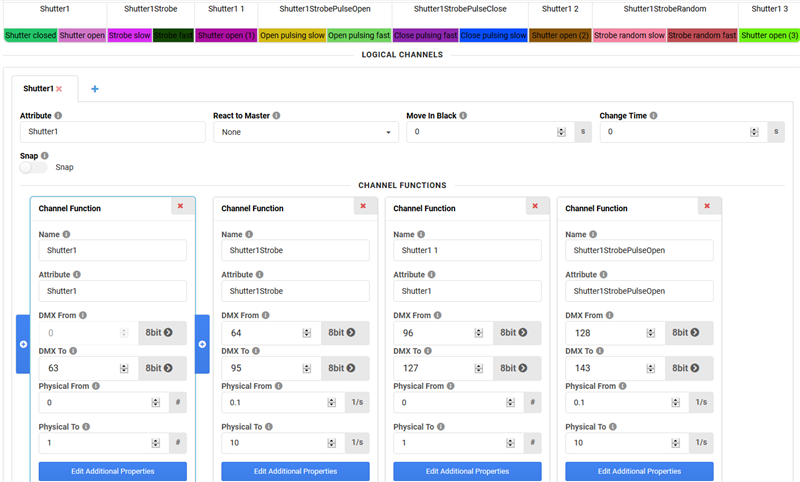800x482 pixels.
Task: Add a new logical channel tab
Action: tap(95, 89)
